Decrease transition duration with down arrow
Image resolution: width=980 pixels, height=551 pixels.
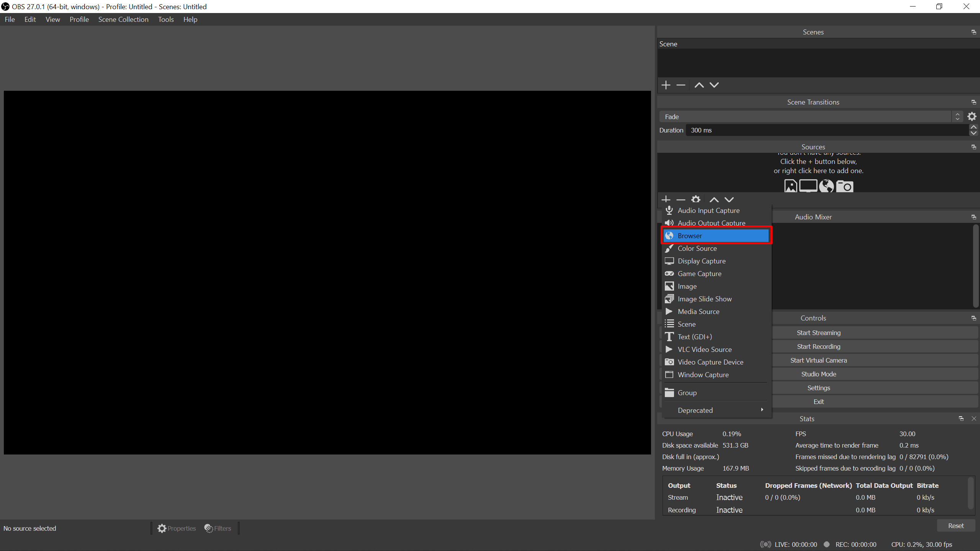pos(973,133)
